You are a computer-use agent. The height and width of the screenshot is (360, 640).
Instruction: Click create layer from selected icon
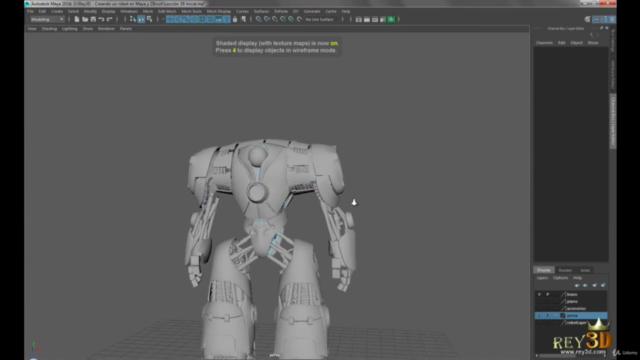[x=603, y=285]
